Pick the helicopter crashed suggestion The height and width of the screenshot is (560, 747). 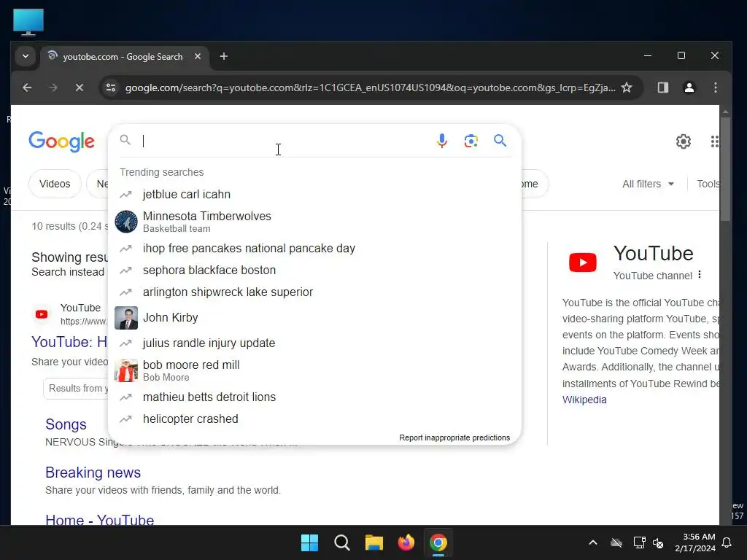pyautogui.click(x=314, y=419)
